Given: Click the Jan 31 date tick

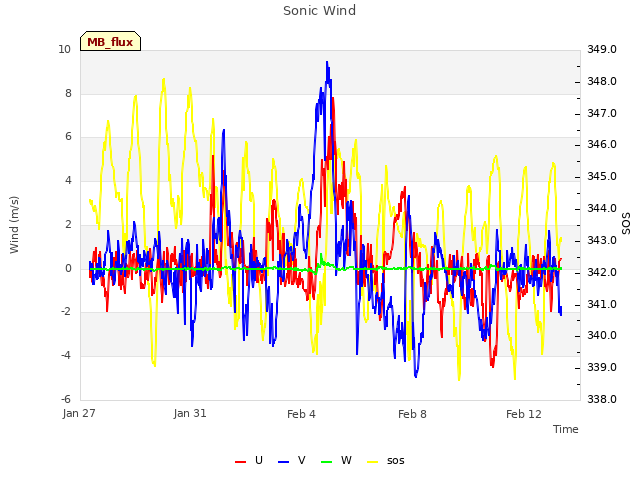Looking at the screenshot, I should [190, 413].
